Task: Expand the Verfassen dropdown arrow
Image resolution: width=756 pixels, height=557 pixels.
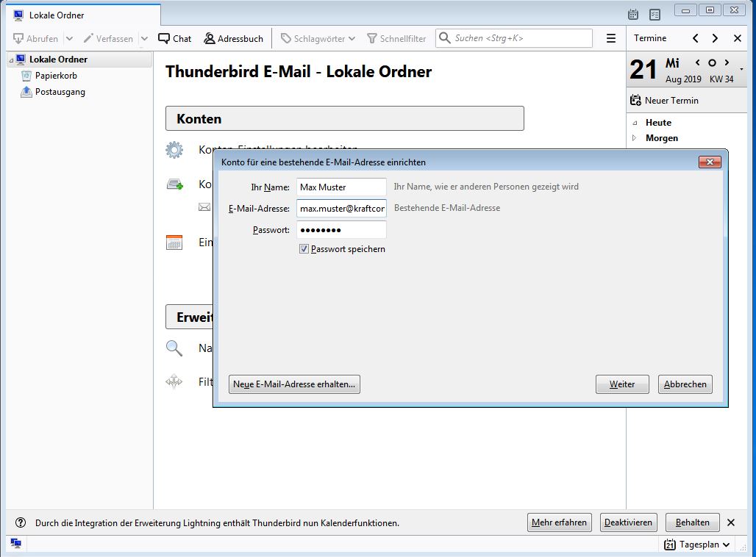Action: 144,38
